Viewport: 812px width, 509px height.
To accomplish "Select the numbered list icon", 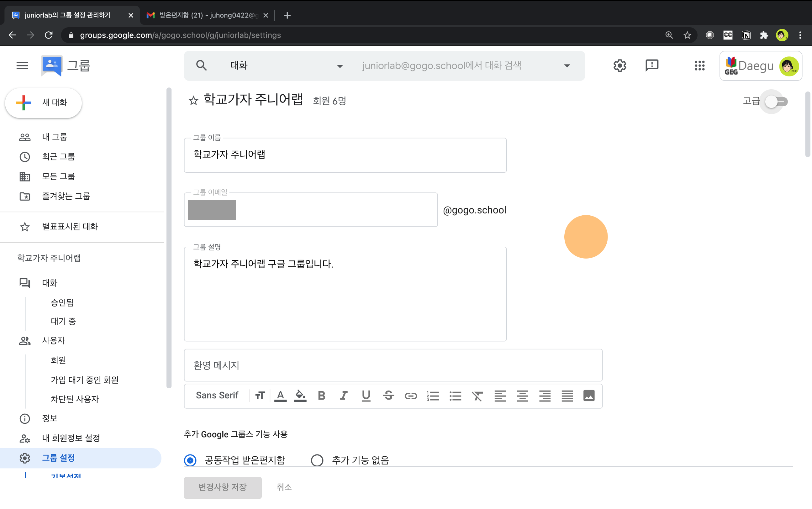I will point(433,396).
